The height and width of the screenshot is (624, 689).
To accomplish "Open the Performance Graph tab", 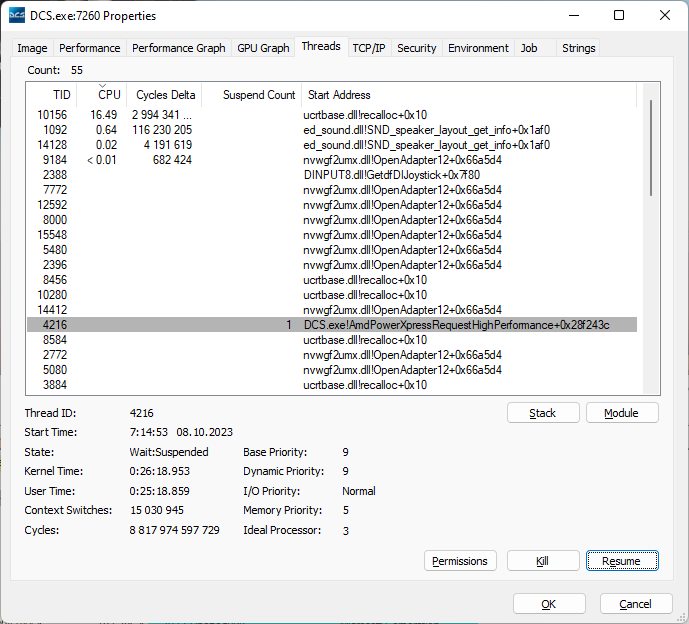I will point(178,48).
